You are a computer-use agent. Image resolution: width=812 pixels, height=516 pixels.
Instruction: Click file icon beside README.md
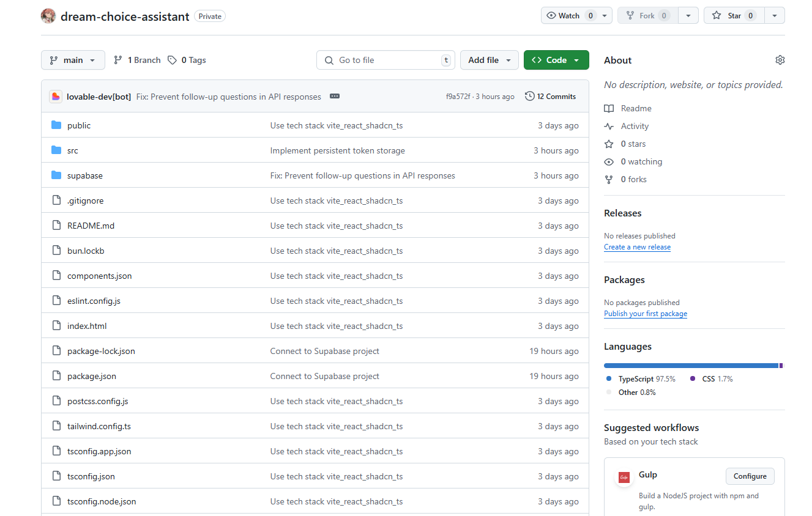pos(56,226)
